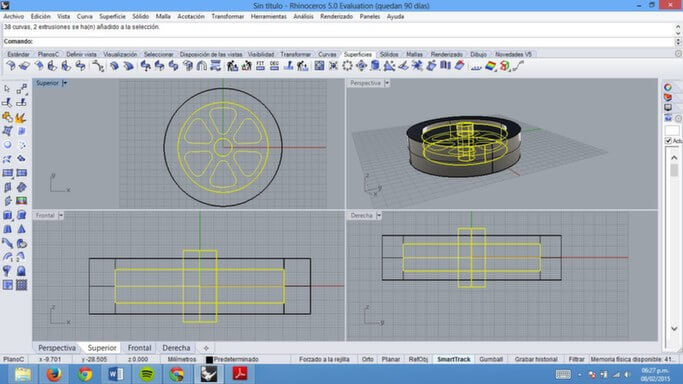Click the Predeterminado layer color swatch
Screen dimensions: 683x384
click(x=209, y=360)
